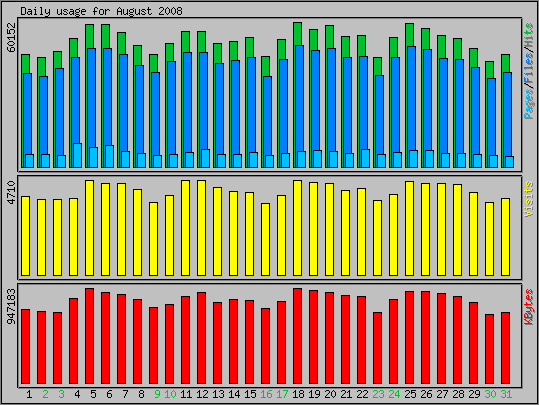Select day label 29
The width and height of the screenshot is (539, 405).
coord(474,394)
